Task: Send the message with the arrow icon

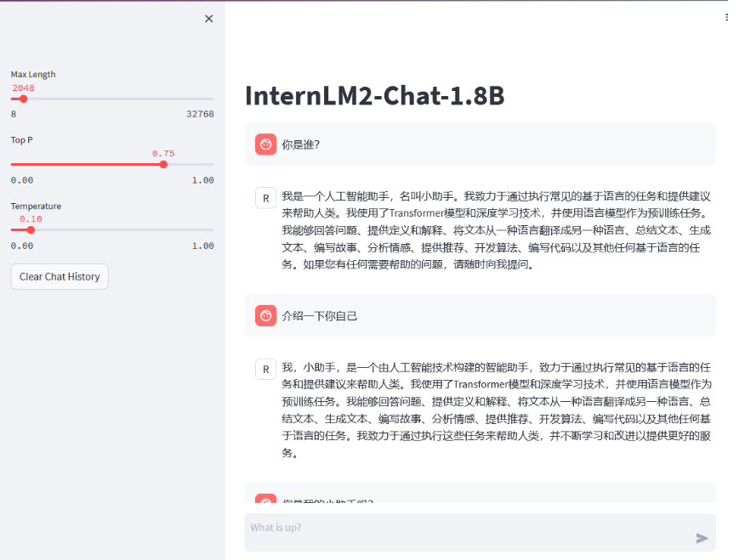Action: pos(702,538)
